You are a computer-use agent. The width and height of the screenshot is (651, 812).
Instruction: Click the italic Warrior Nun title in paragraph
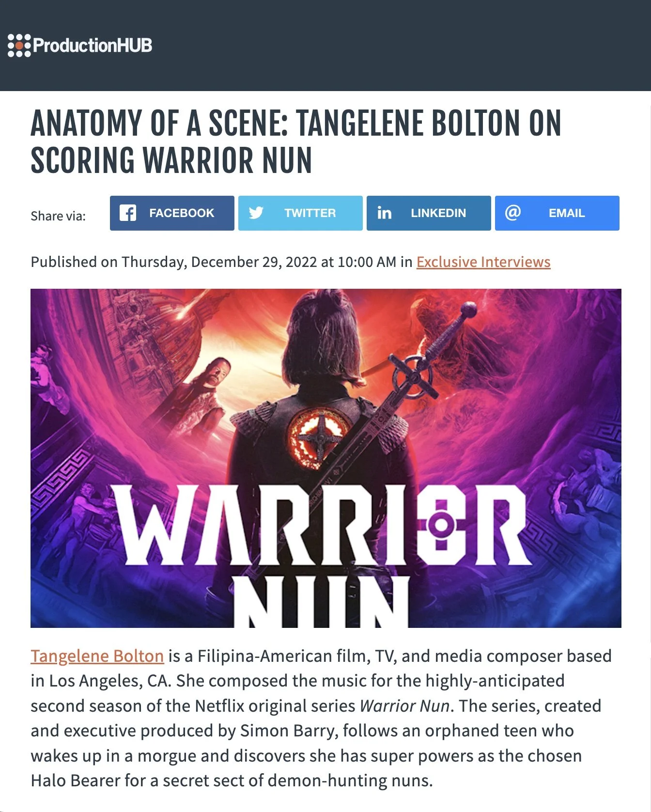pos(405,706)
